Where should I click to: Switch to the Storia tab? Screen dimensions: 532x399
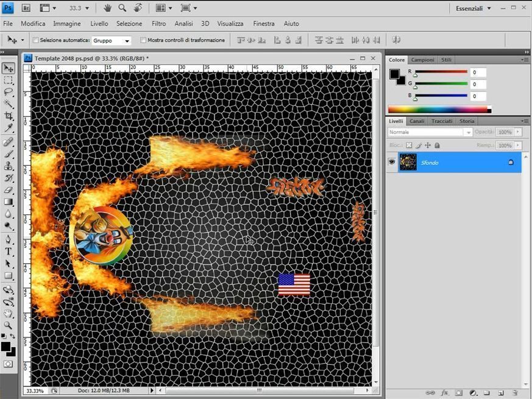467,121
